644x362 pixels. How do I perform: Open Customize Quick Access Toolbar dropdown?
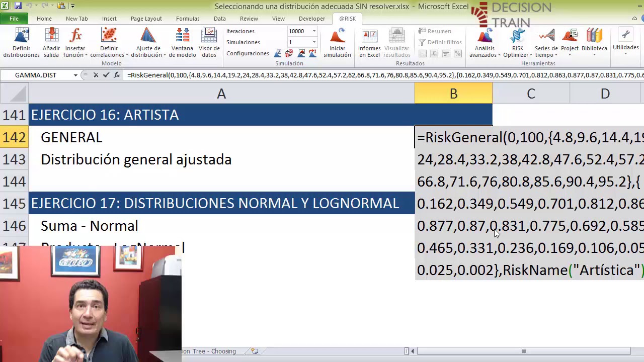[x=72, y=6]
